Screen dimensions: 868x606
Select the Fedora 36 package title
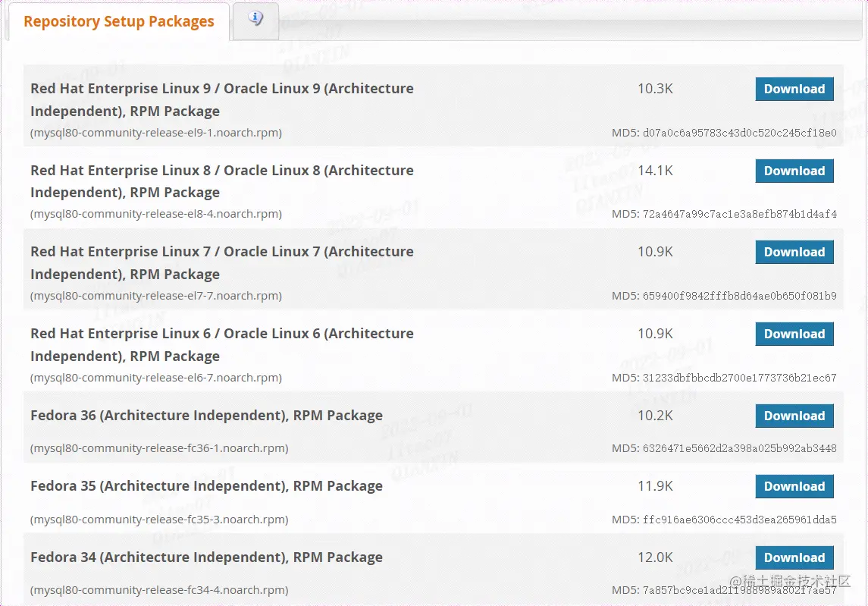(206, 416)
